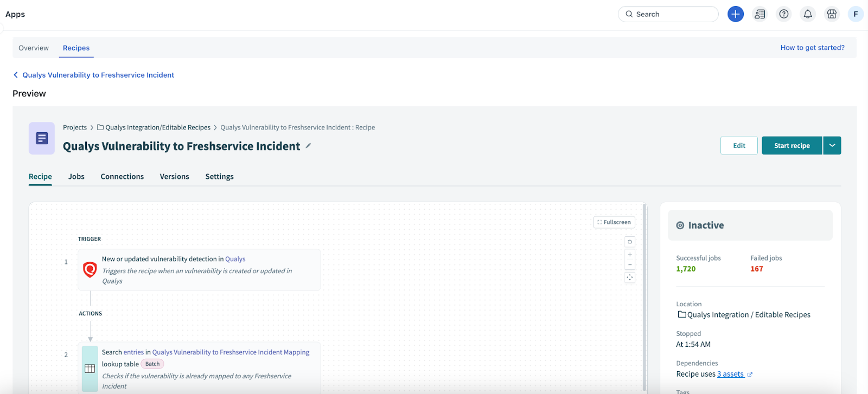This screenshot has width=868, height=394.
Task: Open the help question mark icon
Action: [x=784, y=14]
